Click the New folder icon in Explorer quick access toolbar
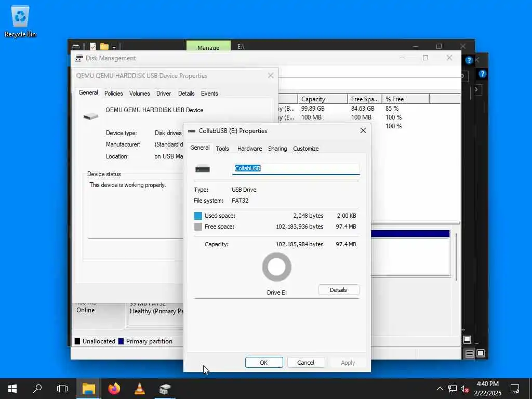 pos(104,46)
